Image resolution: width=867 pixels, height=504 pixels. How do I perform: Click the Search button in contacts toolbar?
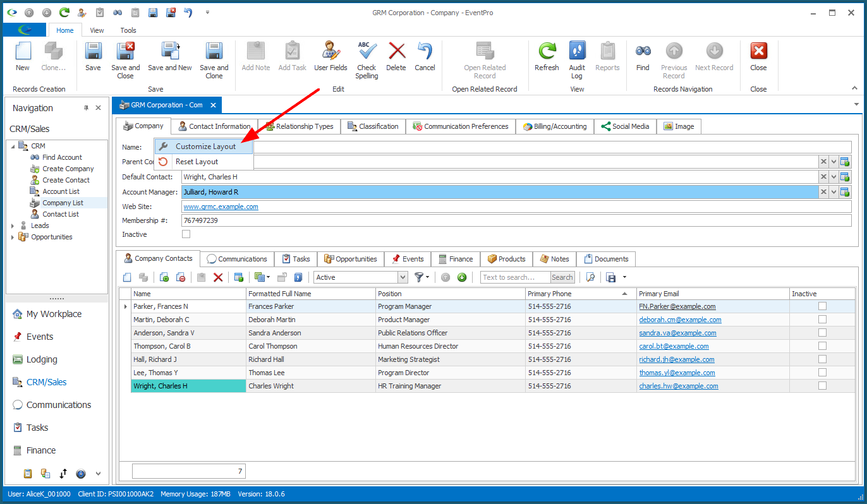tap(562, 277)
